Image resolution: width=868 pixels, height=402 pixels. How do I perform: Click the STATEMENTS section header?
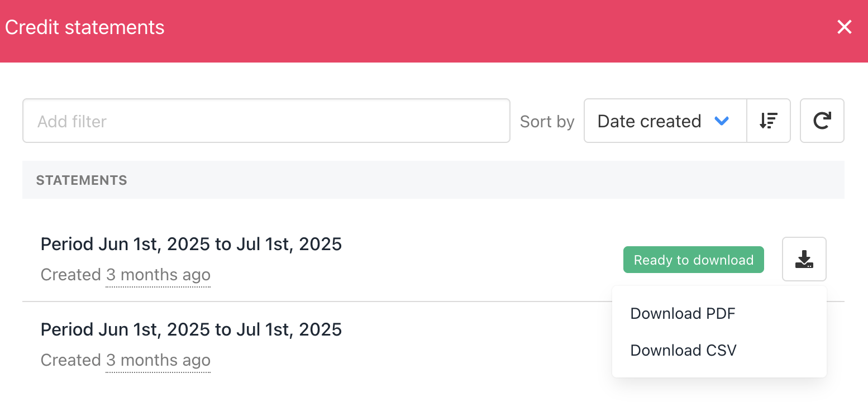[x=82, y=180]
